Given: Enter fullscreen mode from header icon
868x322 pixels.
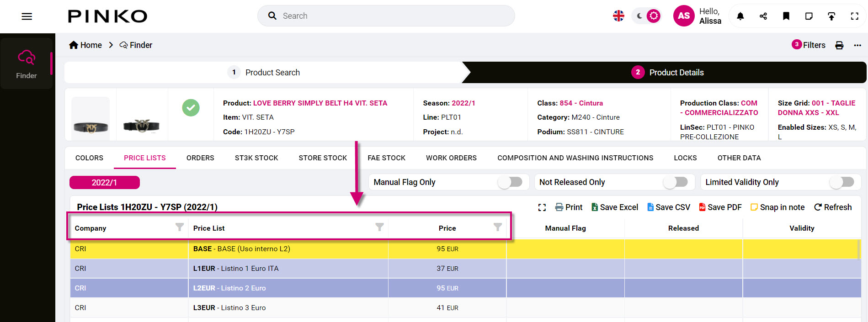Looking at the screenshot, I should (x=854, y=16).
